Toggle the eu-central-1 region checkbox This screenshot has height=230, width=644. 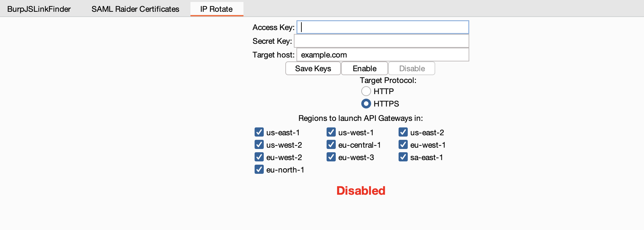(331, 145)
